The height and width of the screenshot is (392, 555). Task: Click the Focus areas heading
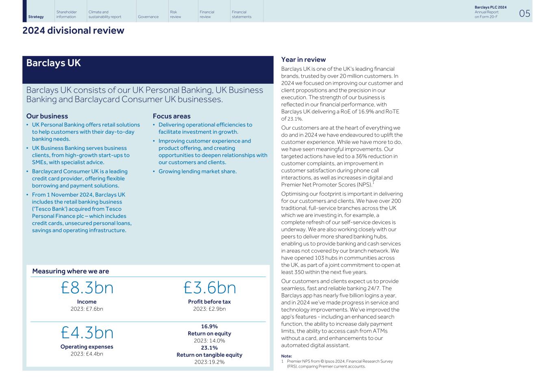pyautogui.click(x=172, y=116)
